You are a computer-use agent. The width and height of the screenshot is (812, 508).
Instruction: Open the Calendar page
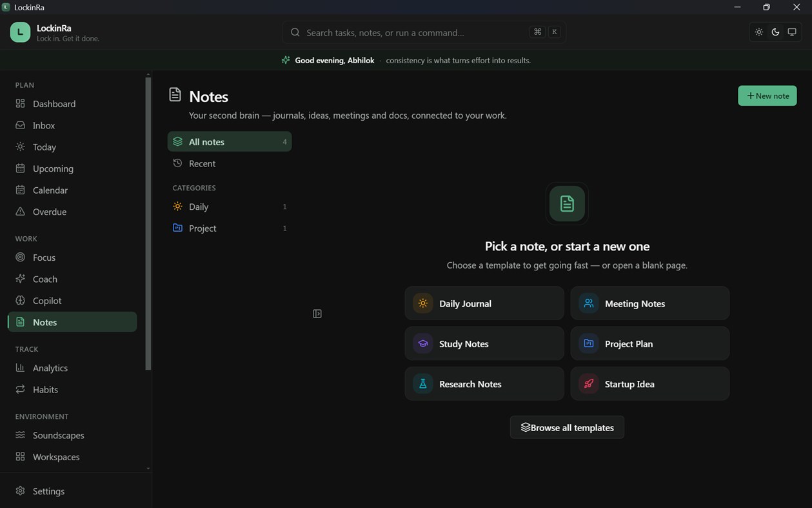72,190
